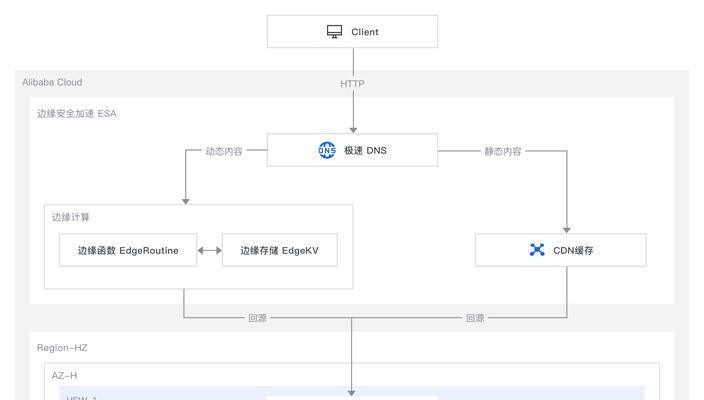704x400 pixels.
Task: Click the blue DNS globe icon
Action: (x=327, y=150)
